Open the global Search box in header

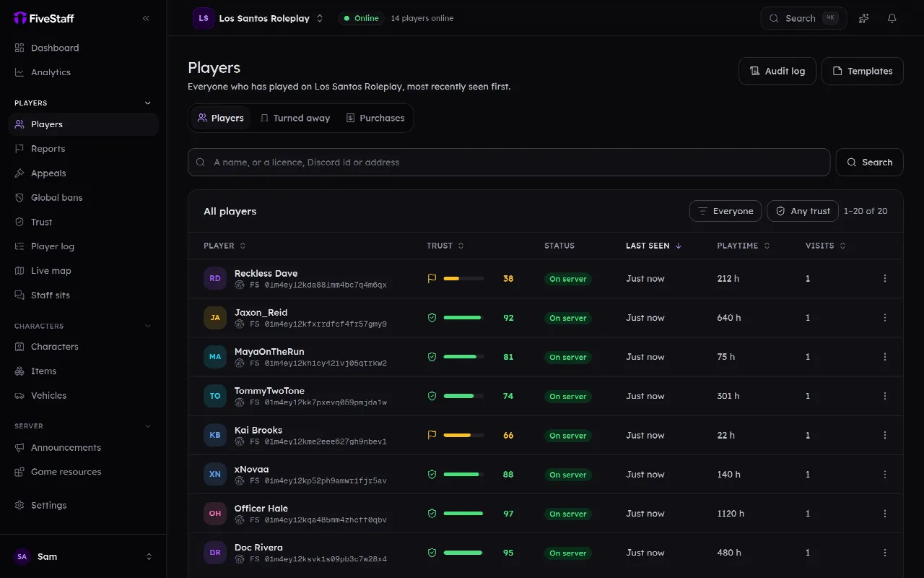[x=804, y=18]
